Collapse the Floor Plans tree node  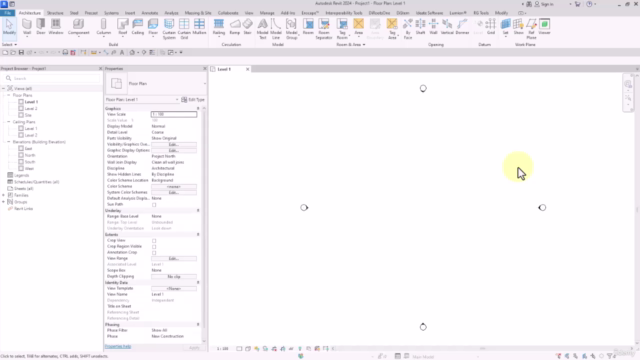[9, 95]
